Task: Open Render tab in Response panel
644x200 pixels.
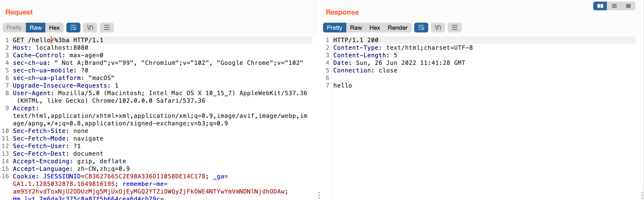Action: pyautogui.click(x=398, y=28)
